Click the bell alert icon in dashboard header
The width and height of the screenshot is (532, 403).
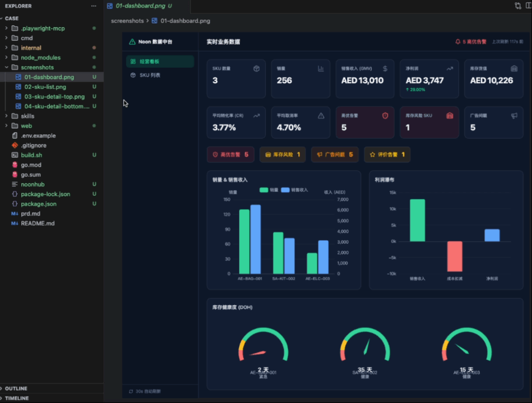[x=458, y=42]
